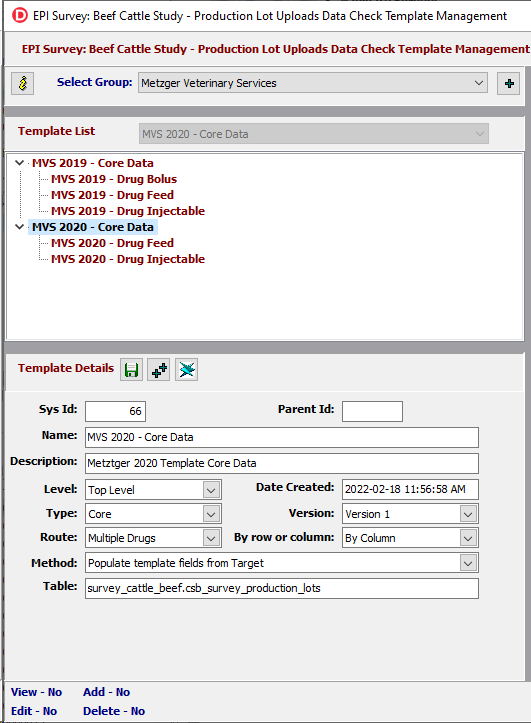This screenshot has height=723, width=531.
Task: Collapse the MVS 2020 - Core Data tree node
Action: [20, 227]
